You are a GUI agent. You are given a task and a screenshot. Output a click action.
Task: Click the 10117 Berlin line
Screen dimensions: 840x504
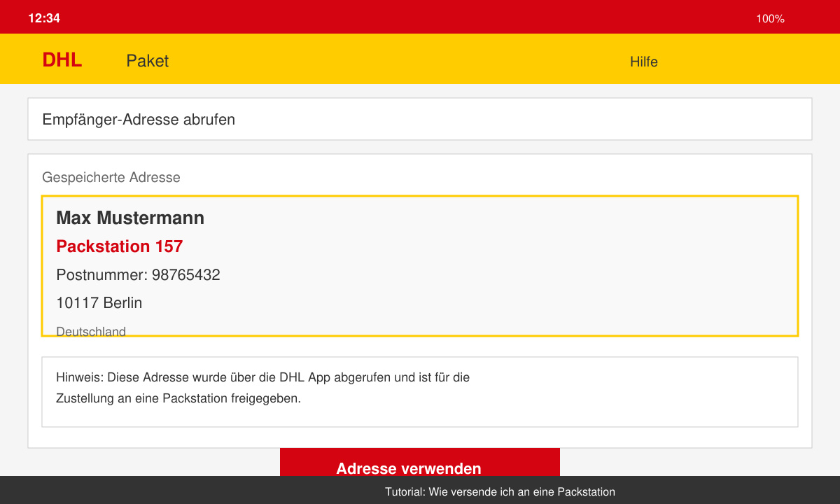pos(99,303)
